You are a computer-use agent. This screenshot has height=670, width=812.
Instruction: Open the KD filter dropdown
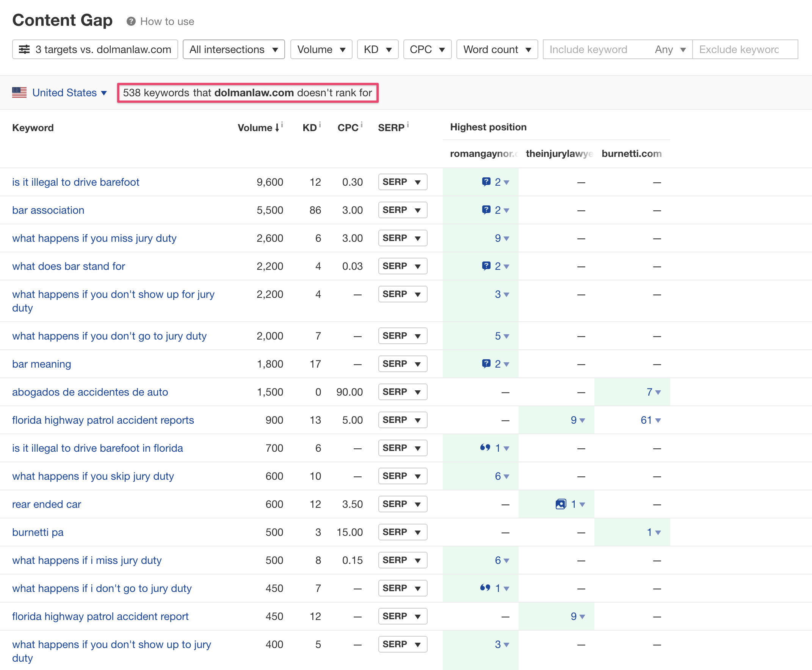coord(378,49)
